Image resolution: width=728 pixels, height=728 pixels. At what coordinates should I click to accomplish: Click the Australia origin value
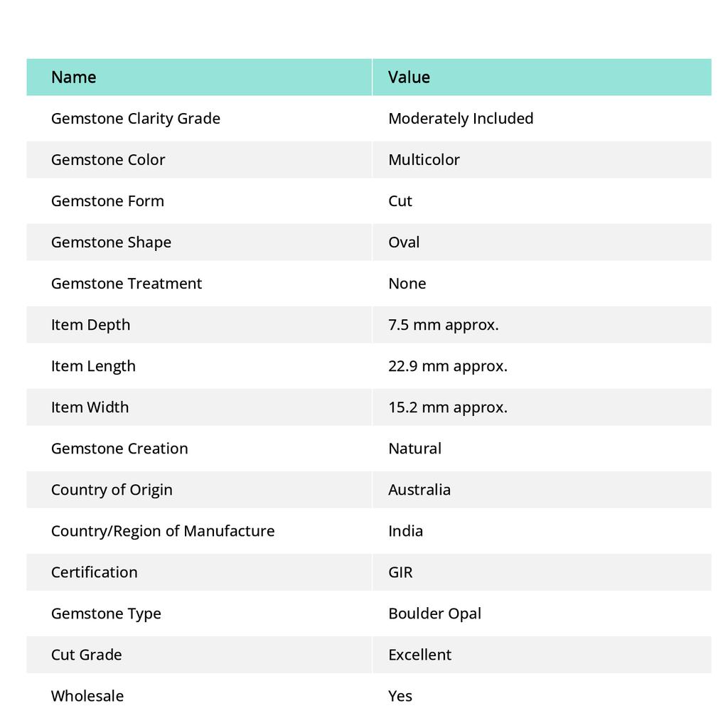click(419, 490)
